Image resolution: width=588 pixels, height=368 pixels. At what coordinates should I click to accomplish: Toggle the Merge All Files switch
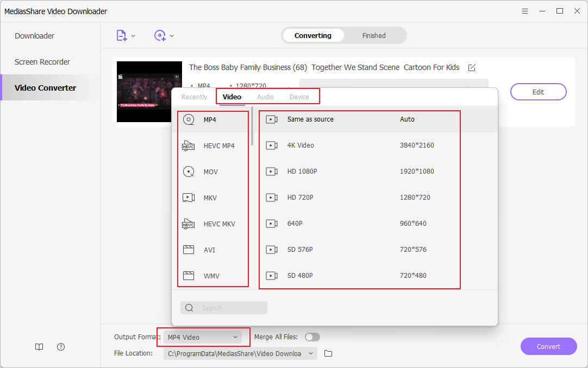coord(312,337)
